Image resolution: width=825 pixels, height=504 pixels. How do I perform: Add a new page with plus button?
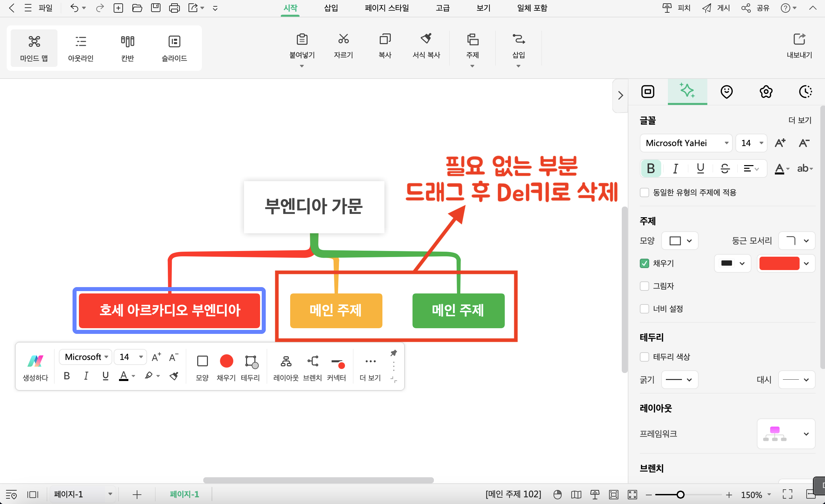click(137, 494)
